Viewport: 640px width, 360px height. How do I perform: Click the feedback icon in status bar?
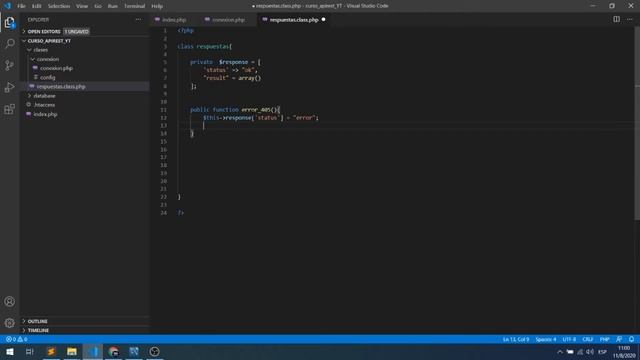coord(619,339)
